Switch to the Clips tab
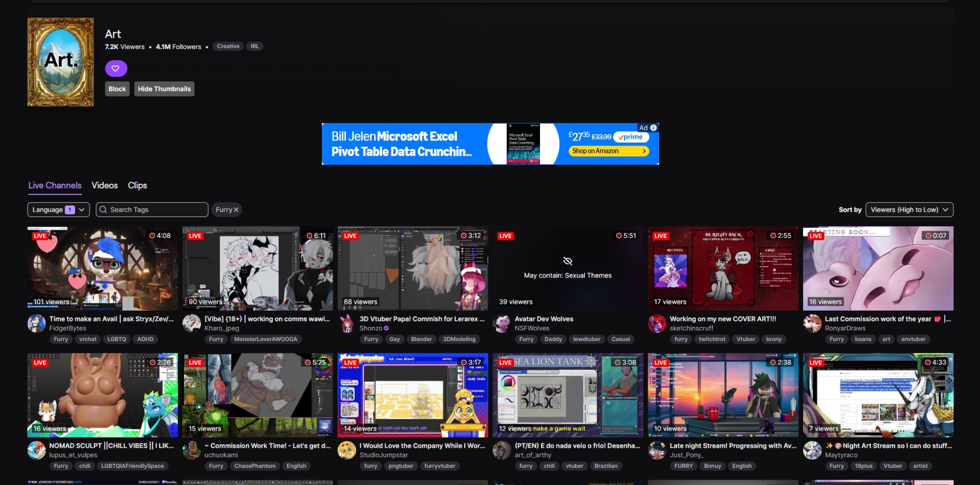The image size is (980, 485). click(137, 185)
